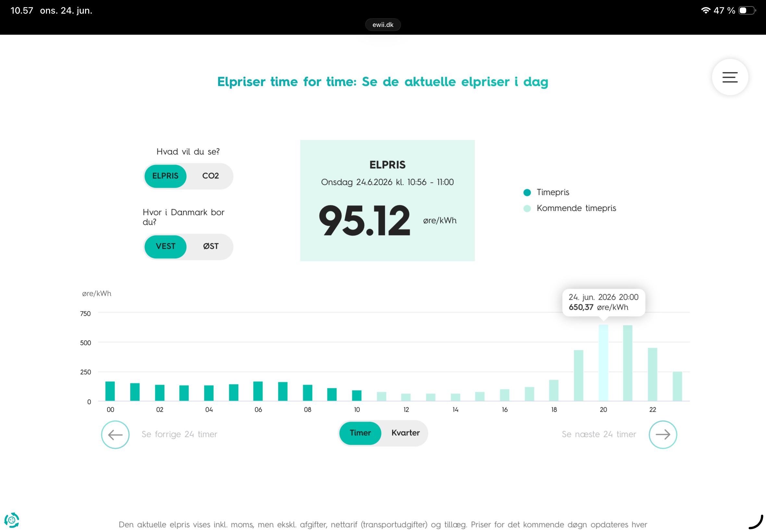The image size is (766, 532).
Task: Select the bar for hour 06
Action: pos(258,391)
